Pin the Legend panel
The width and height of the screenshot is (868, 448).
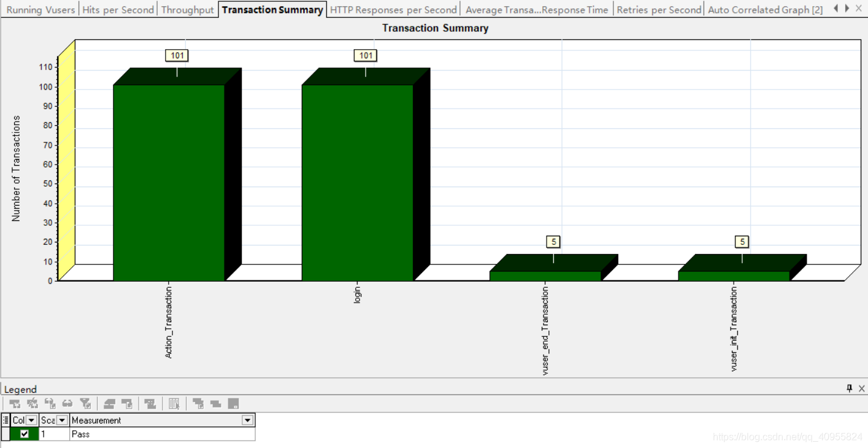click(x=850, y=388)
